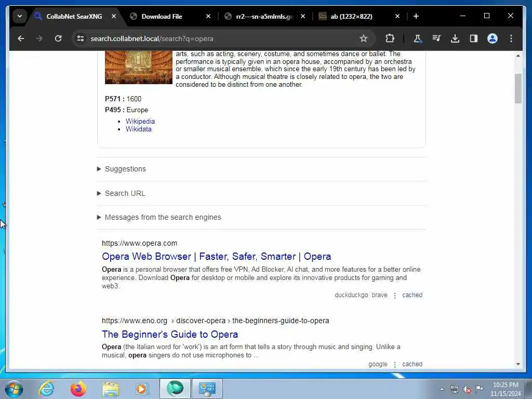
Task: Open the Wikidata link in infobox
Action: [x=138, y=129]
